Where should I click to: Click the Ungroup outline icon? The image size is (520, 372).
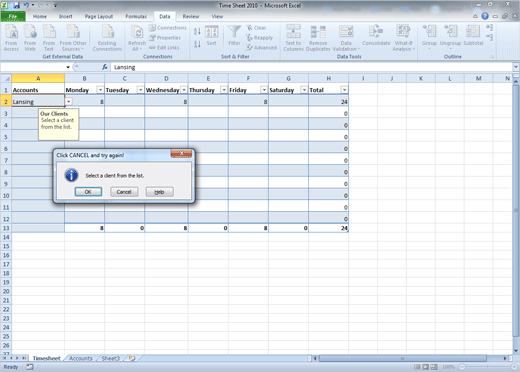coord(450,37)
